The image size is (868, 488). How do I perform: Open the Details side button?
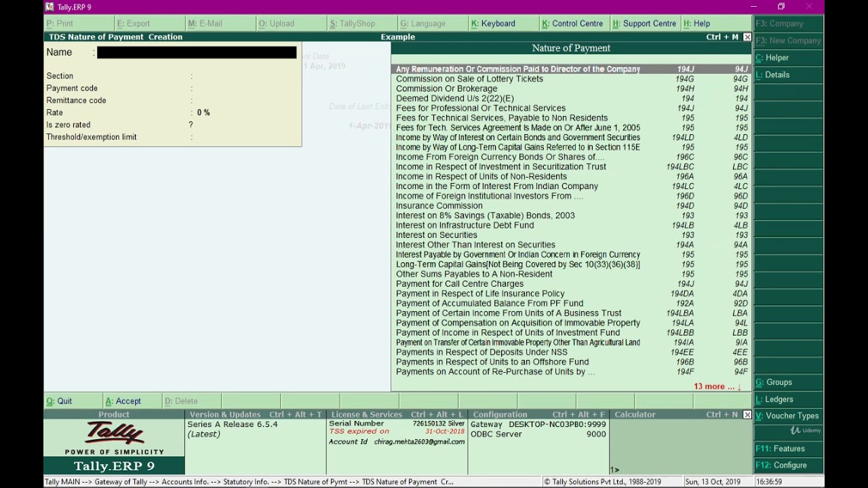pos(788,75)
